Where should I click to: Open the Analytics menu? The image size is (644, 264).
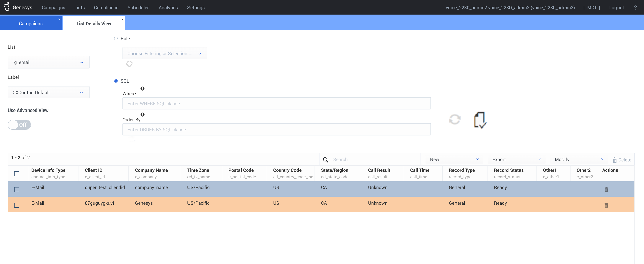click(x=168, y=8)
